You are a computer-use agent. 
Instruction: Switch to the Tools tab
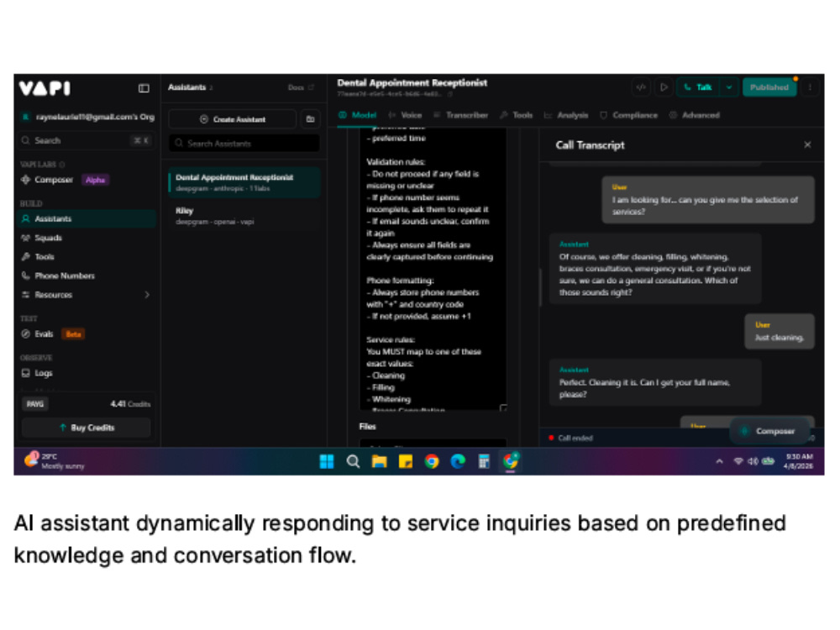point(517,115)
